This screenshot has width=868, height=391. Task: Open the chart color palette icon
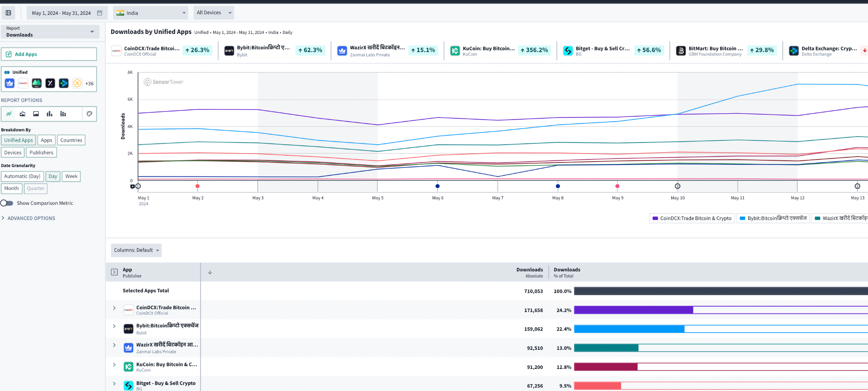(x=89, y=114)
